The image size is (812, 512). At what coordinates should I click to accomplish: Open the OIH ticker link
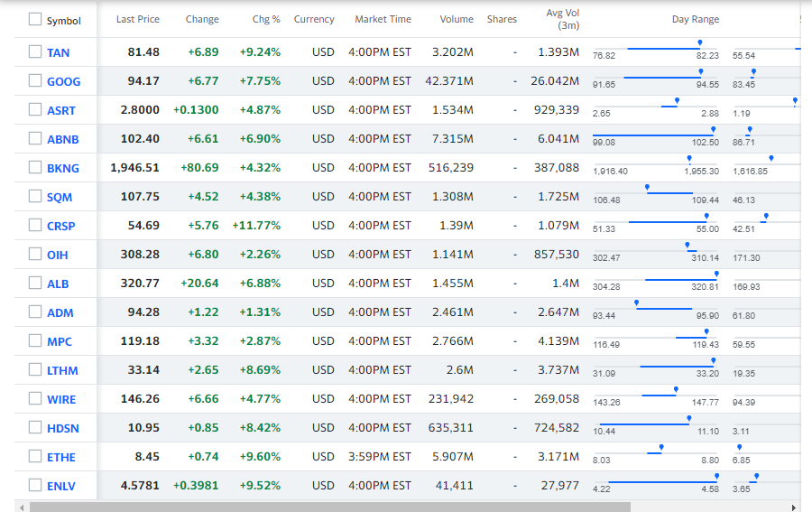58,256
